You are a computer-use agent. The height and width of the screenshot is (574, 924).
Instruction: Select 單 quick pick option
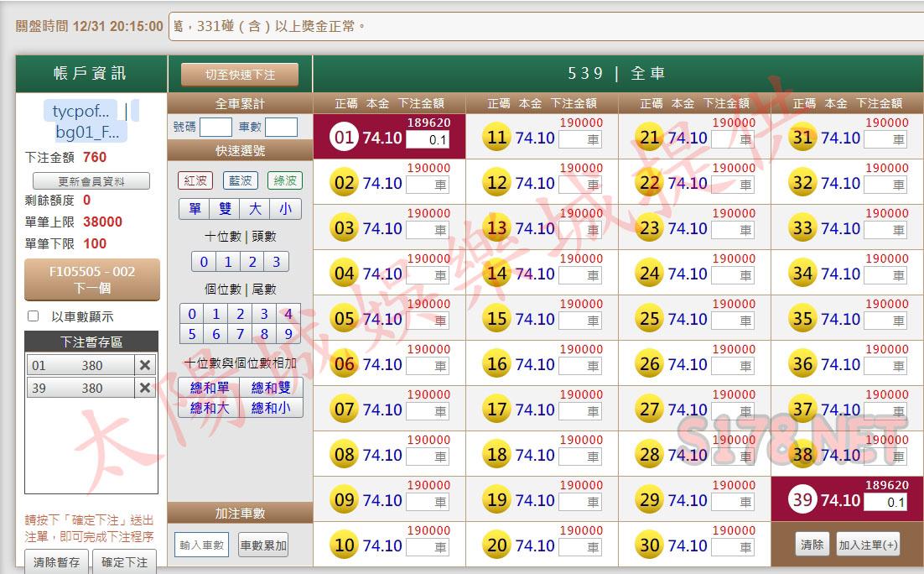pos(195,209)
